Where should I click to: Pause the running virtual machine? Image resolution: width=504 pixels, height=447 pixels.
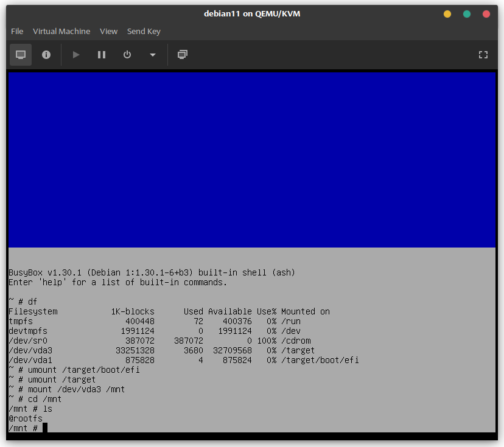pos(102,55)
